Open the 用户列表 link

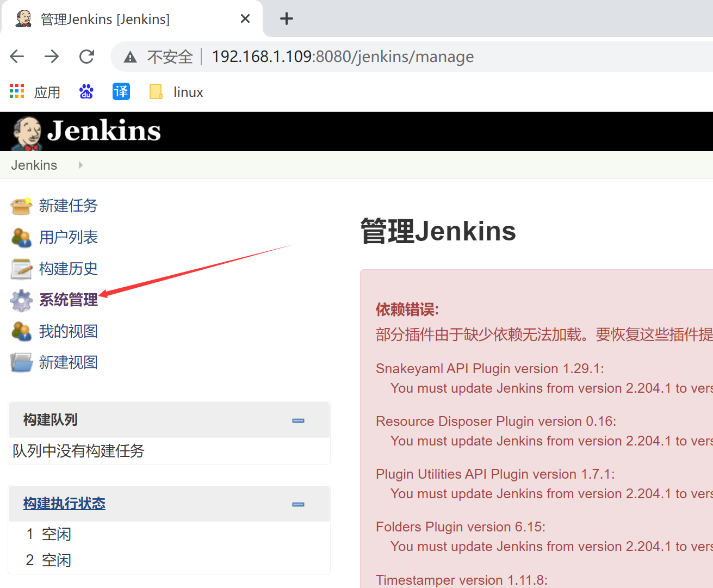tap(69, 237)
